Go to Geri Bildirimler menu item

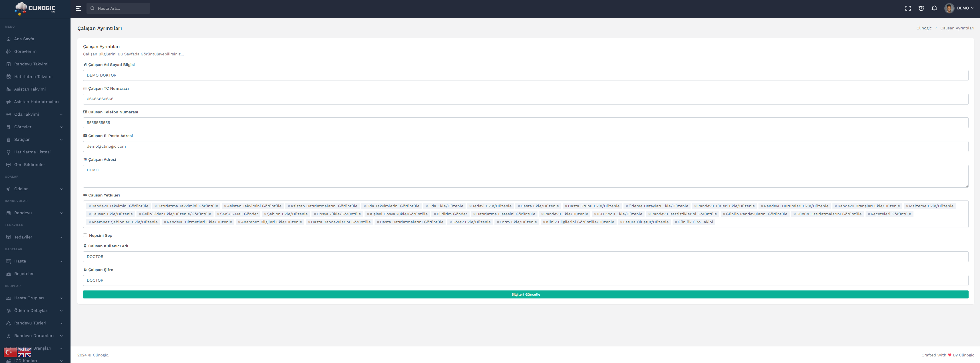point(30,165)
